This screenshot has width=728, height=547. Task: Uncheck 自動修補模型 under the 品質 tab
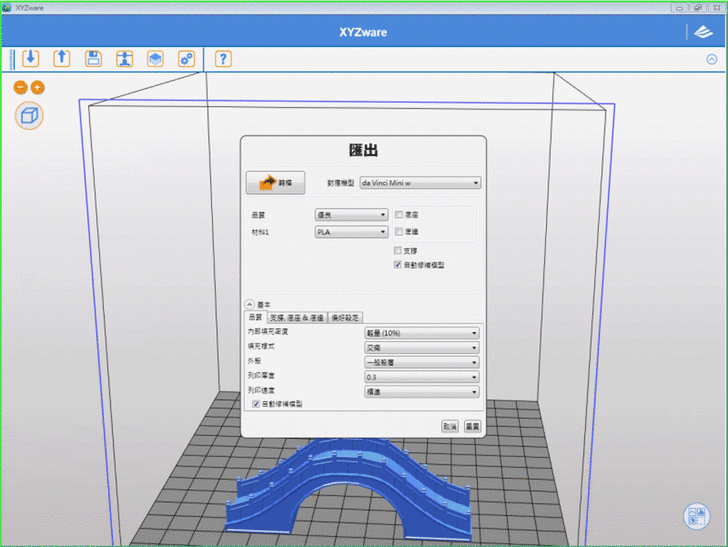(254, 404)
